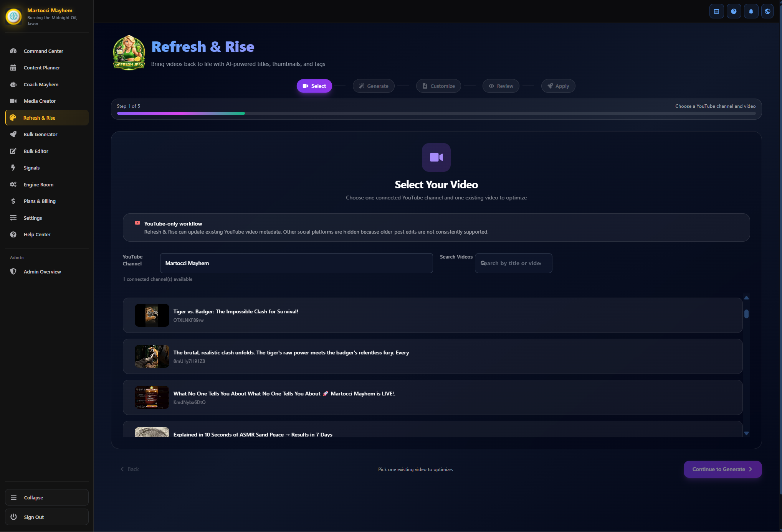Open the Review step with eye icon
This screenshot has width=782, height=532.
pos(501,86)
